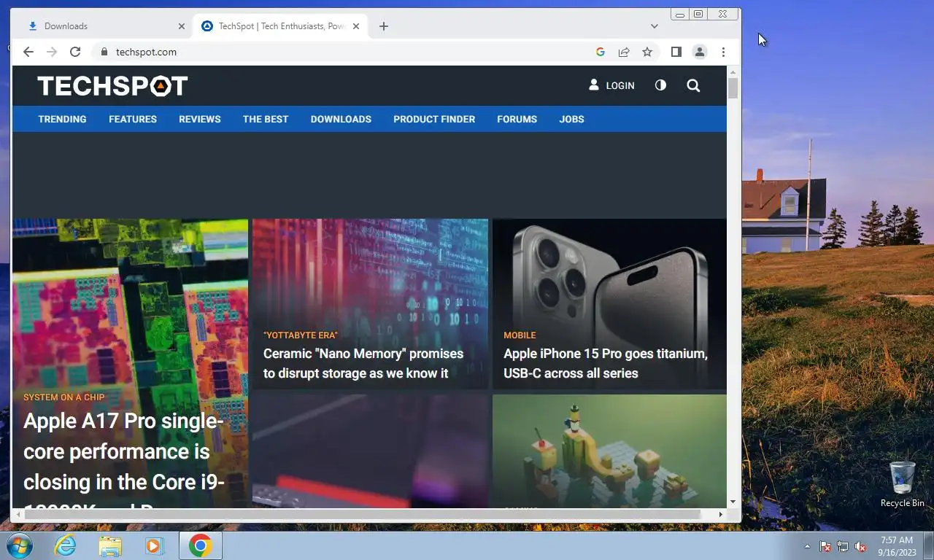The height and width of the screenshot is (560, 934).
Task: Open the Apple A17 Pro performance article
Action: 124,459
